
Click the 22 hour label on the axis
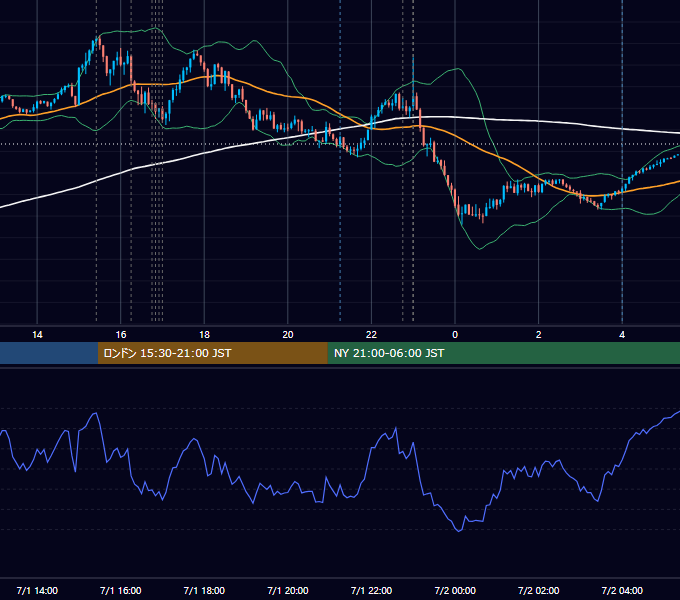pyautogui.click(x=371, y=335)
